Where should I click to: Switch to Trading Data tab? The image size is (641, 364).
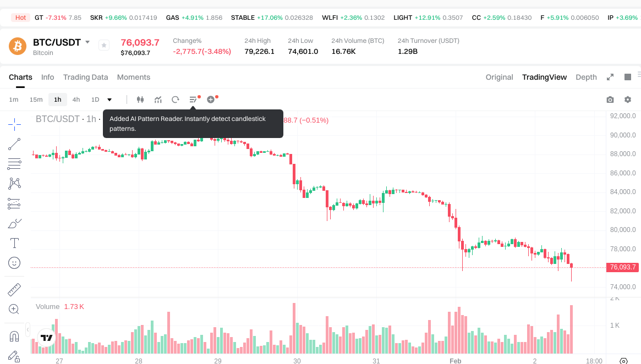click(x=85, y=77)
